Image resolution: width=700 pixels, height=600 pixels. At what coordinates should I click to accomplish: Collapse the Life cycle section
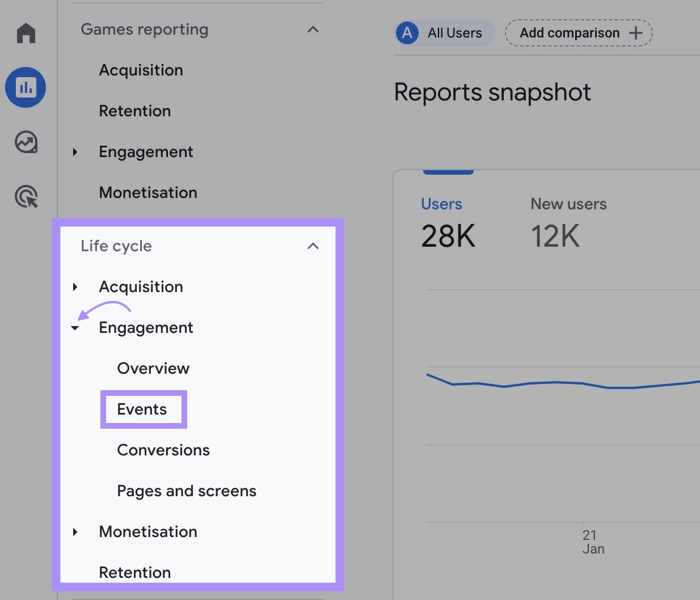tap(313, 246)
